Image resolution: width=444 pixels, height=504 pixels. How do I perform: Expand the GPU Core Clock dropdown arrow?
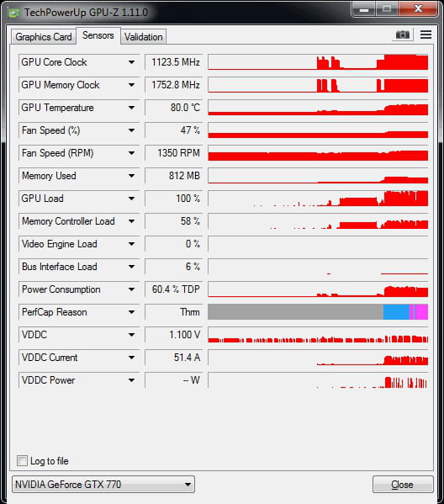pos(131,62)
